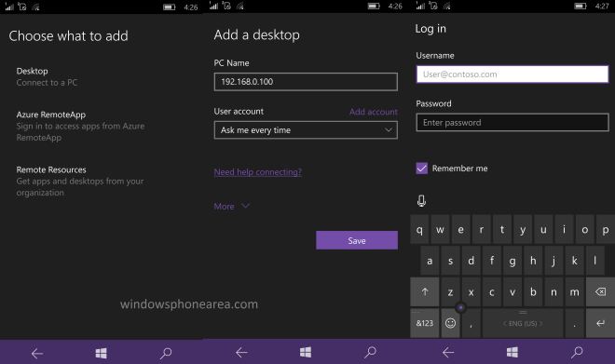615x364 pixels.
Task: Click the Save button
Action: (357, 240)
